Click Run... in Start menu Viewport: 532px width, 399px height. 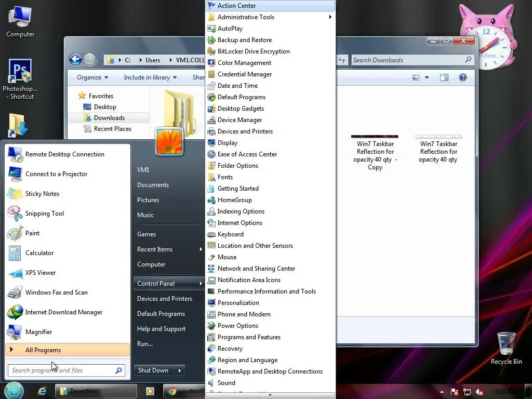click(145, 344)
